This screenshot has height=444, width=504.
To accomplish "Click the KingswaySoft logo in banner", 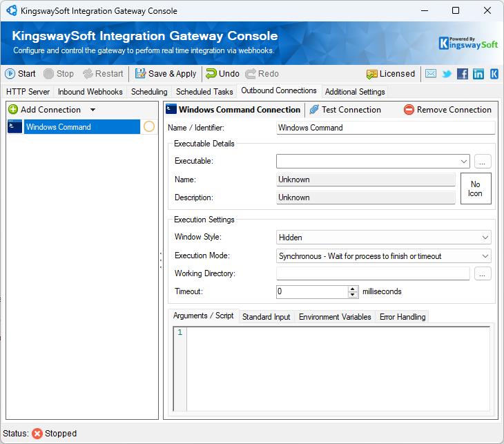I will point(468,43).
